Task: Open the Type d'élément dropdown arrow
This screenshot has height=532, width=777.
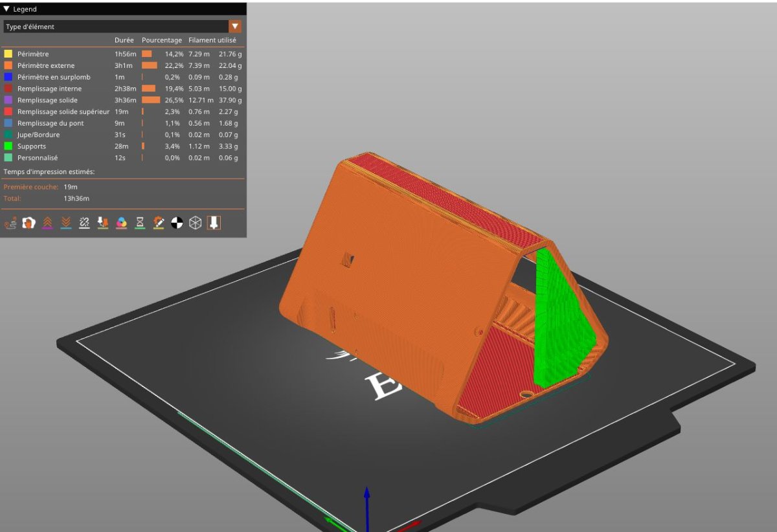Action: [x=235, y=27]
